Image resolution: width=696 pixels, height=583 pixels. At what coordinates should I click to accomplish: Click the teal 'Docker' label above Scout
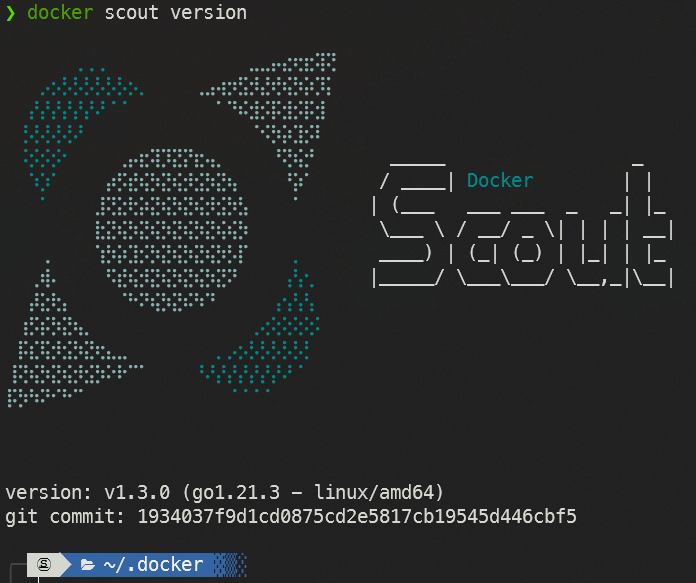pyautogui.click(x=500, y=181)
